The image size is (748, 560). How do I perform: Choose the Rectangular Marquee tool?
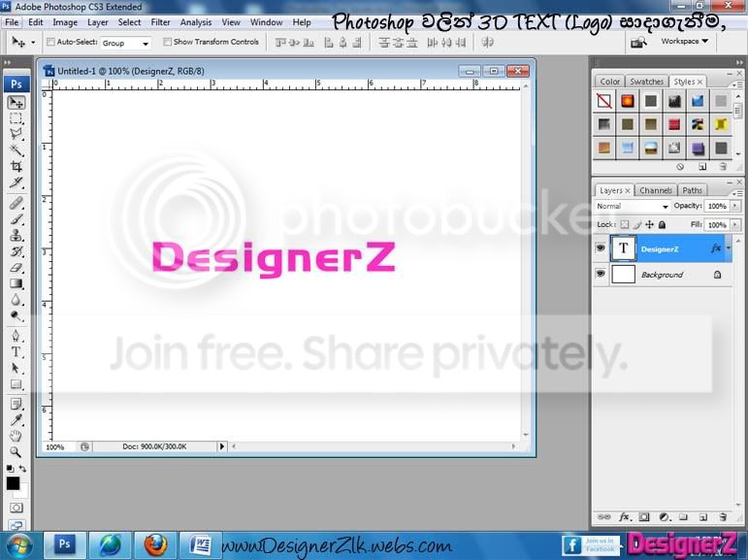[x=16, y=118]
